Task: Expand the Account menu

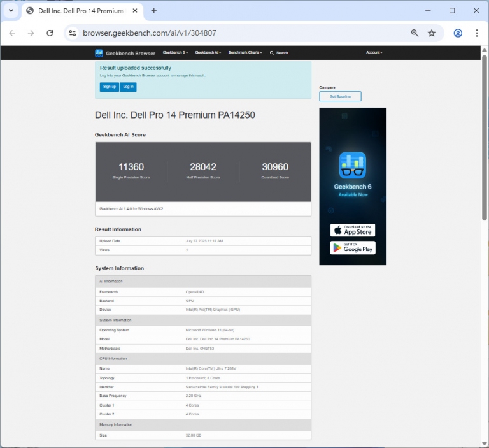Action: tap(374, 52)
